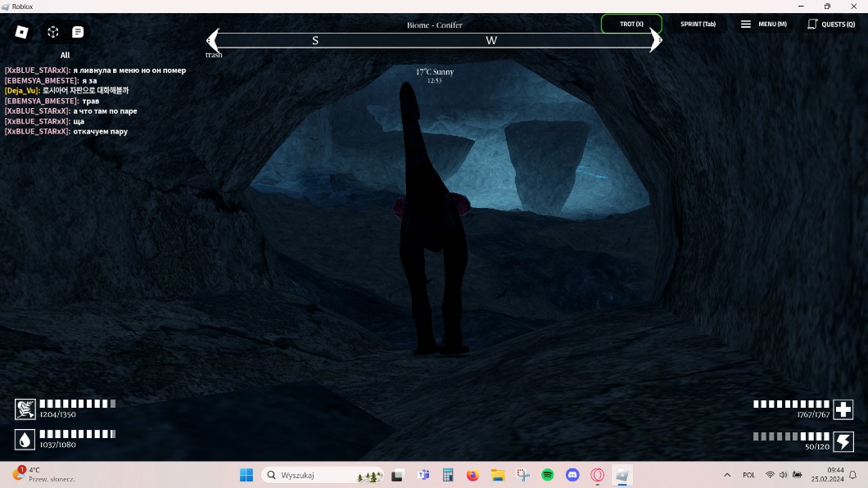Screen dimensions: 868x488
Task: Click the cube icon beside Roblox logo
Action: tap(52, 32)
